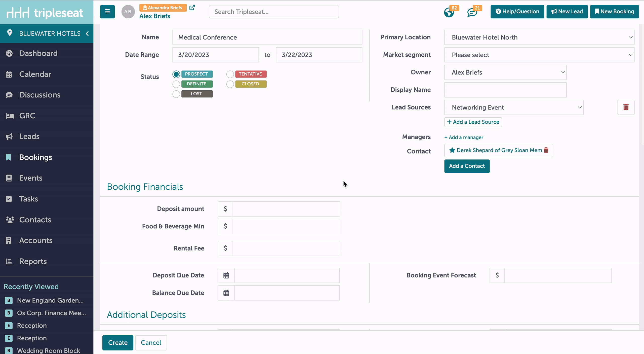
Task: Open the globe notifications icon with 82
Action: point(449,12)
